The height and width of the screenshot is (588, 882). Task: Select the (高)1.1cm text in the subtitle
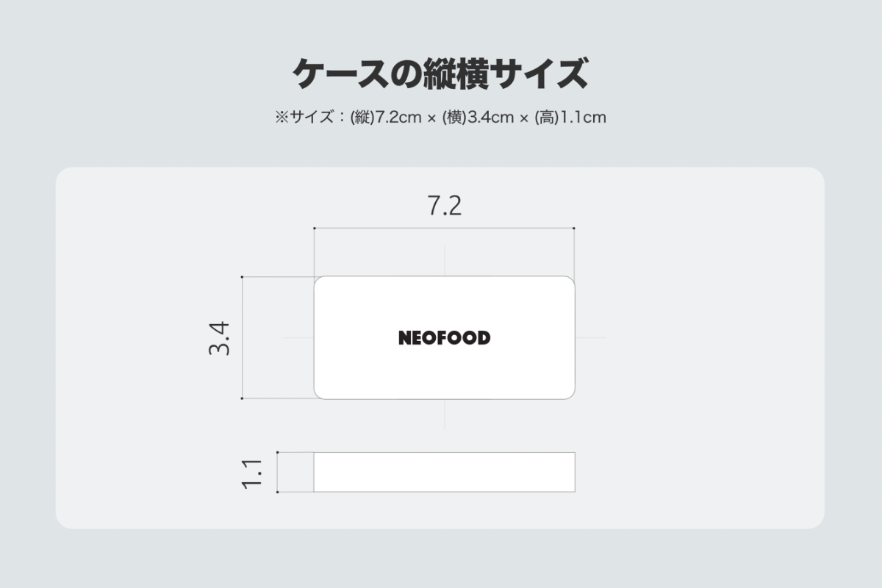pyautogui.click(x=570, y=117)
